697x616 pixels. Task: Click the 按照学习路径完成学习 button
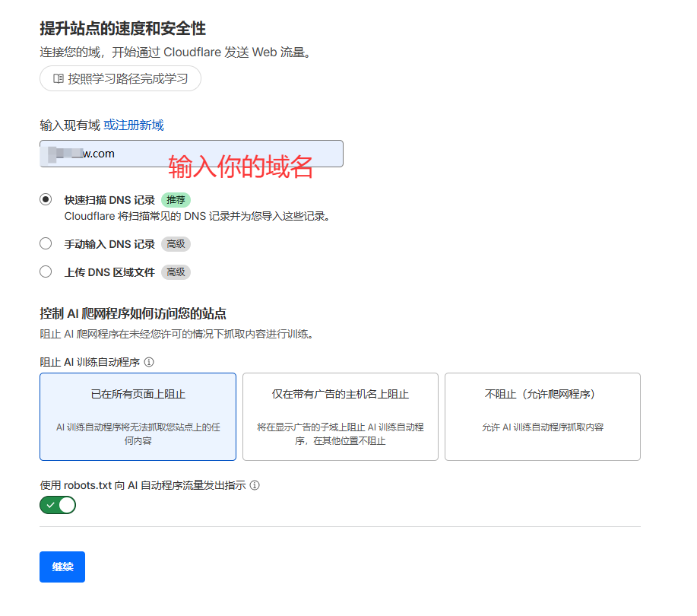pos(119,78)
